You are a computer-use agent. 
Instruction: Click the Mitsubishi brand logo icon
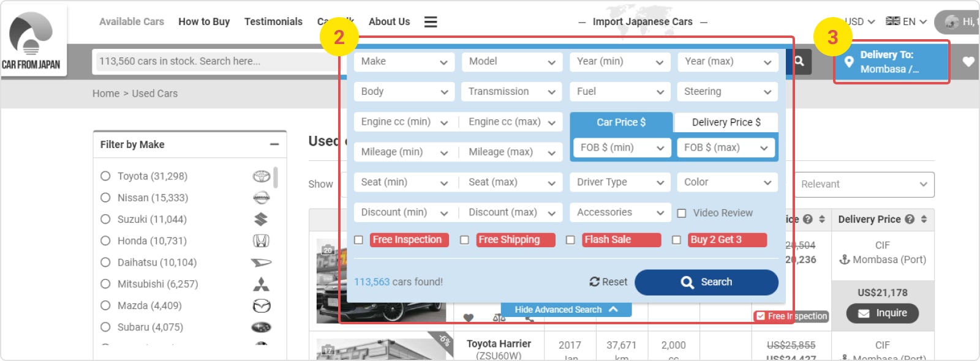point(262,284)
